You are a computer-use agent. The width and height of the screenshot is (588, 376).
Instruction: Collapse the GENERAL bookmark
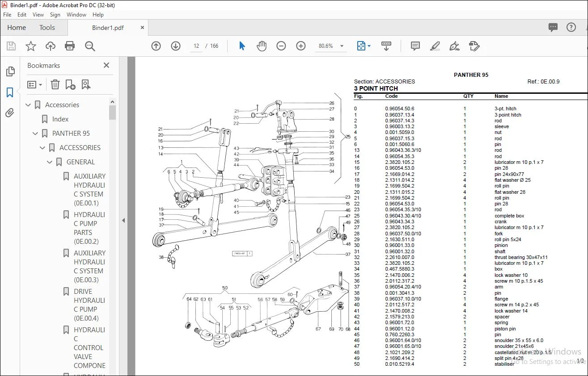[x=50, y=162]
